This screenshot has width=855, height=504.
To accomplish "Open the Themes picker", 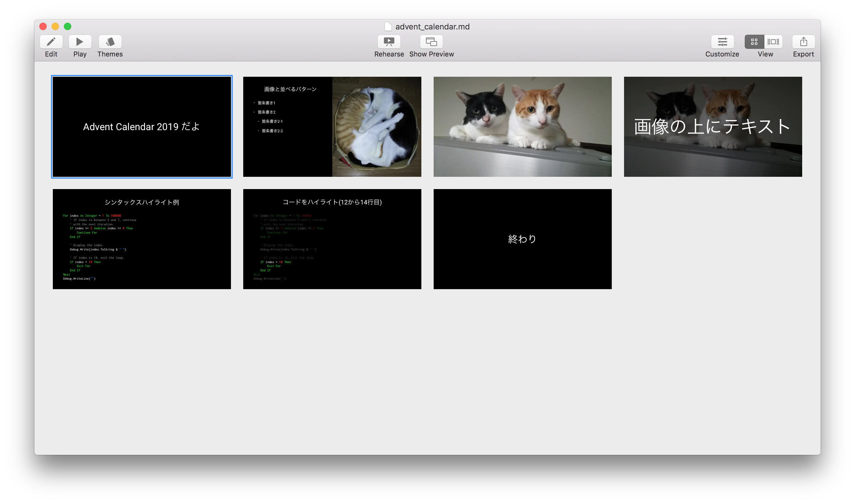I will (110, 42).
